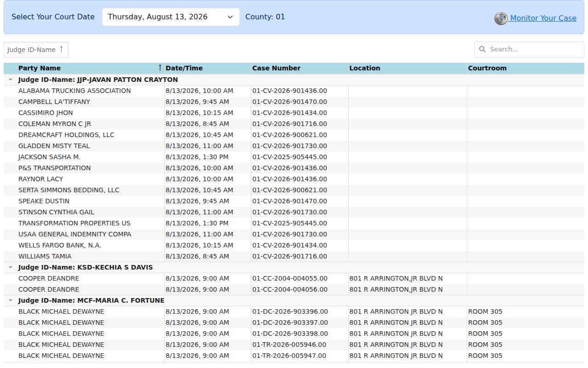This screenshot has width=588, height=368.
Task: Select the COLEMAN MYRON C JR row
Action: tap(294, 124)
